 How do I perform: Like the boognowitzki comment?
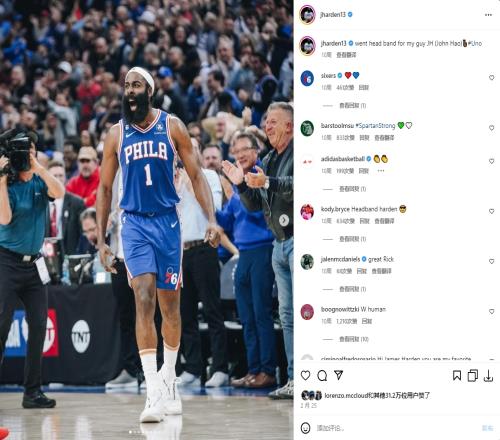pos(491,311)
